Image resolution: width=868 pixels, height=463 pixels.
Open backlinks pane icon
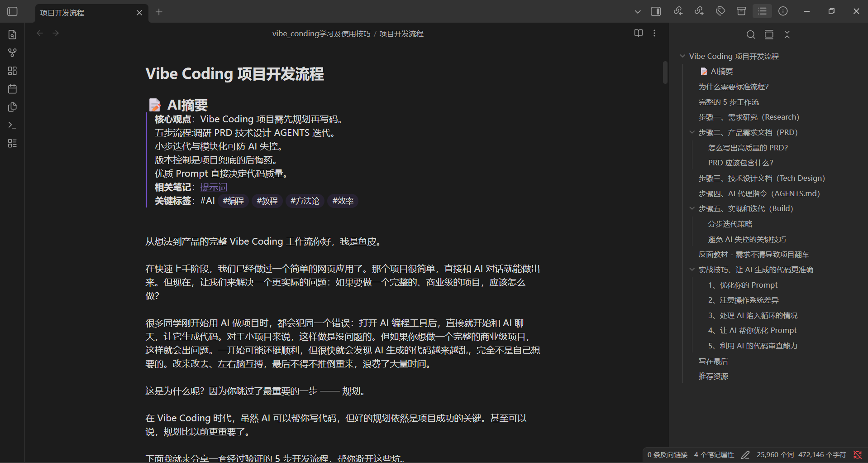pos(678,11)
